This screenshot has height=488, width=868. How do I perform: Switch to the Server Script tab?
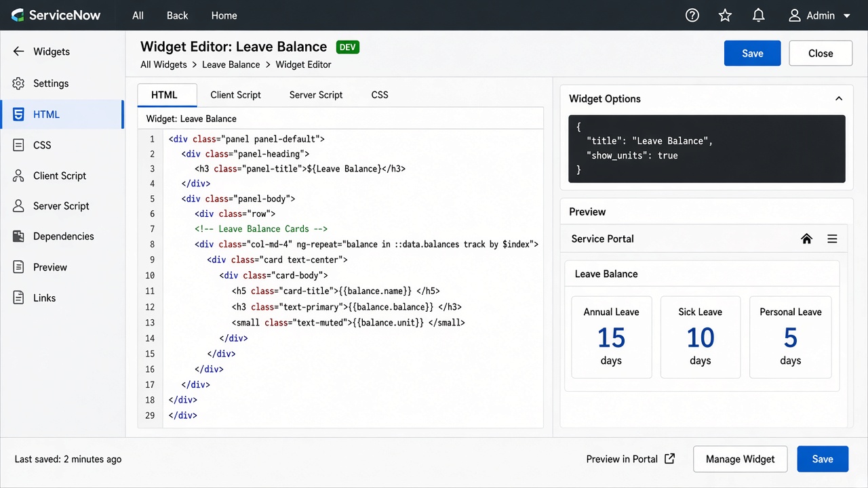[x=316, y=95]
